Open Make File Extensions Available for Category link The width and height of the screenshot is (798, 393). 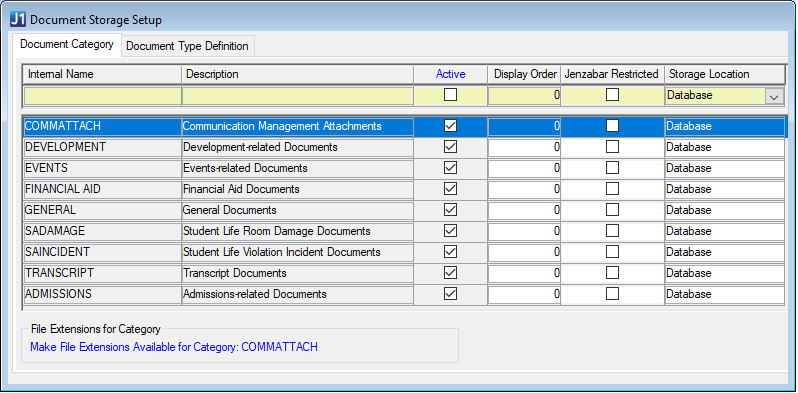coord(174,347)
